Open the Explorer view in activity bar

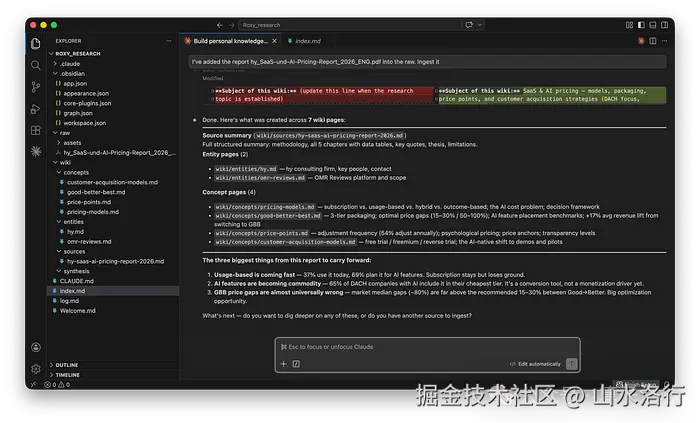(36, 43)
